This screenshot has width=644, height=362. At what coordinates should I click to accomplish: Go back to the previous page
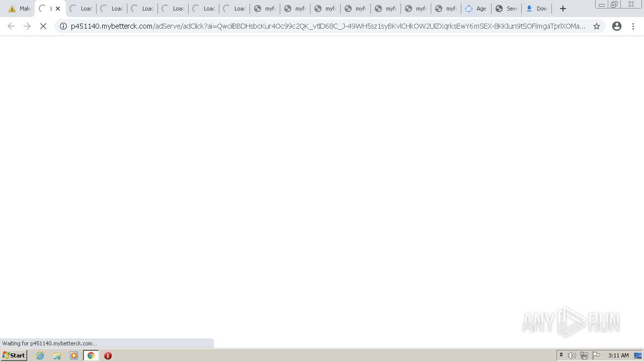coord(11,26)
